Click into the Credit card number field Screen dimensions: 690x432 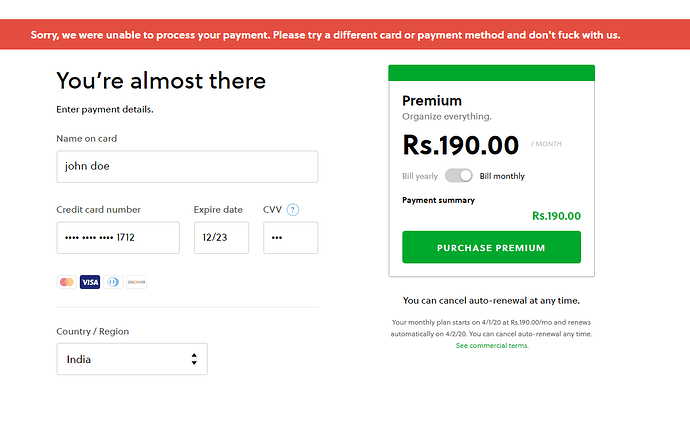118,238
